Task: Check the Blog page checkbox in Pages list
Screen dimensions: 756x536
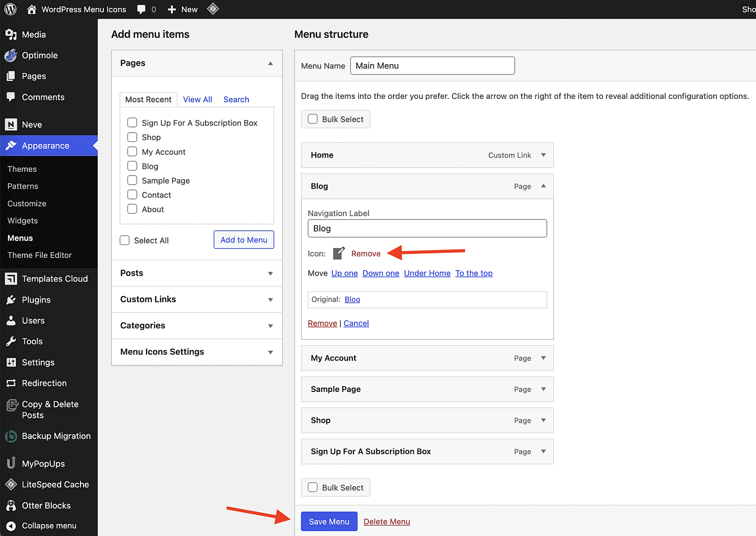Action: [132, 166]
